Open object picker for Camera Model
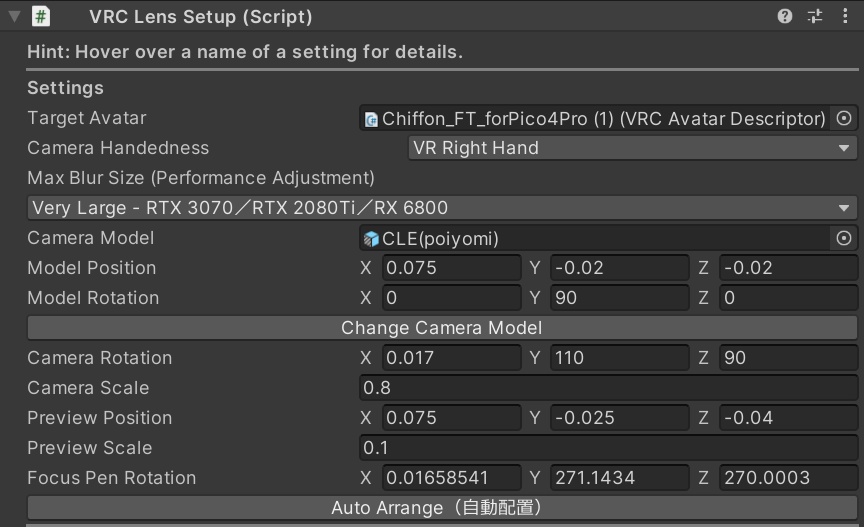Viewport: 864px width, 527px height. (x=844, y=238)
